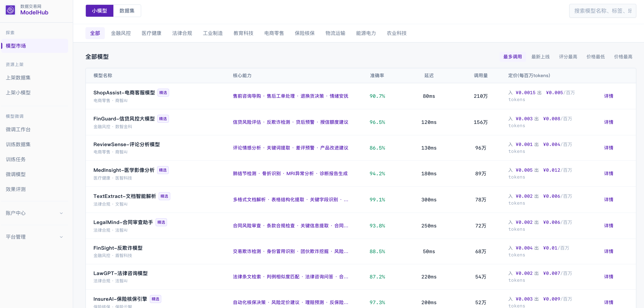Click the 延迟 column header

click(x=429, y=76)
